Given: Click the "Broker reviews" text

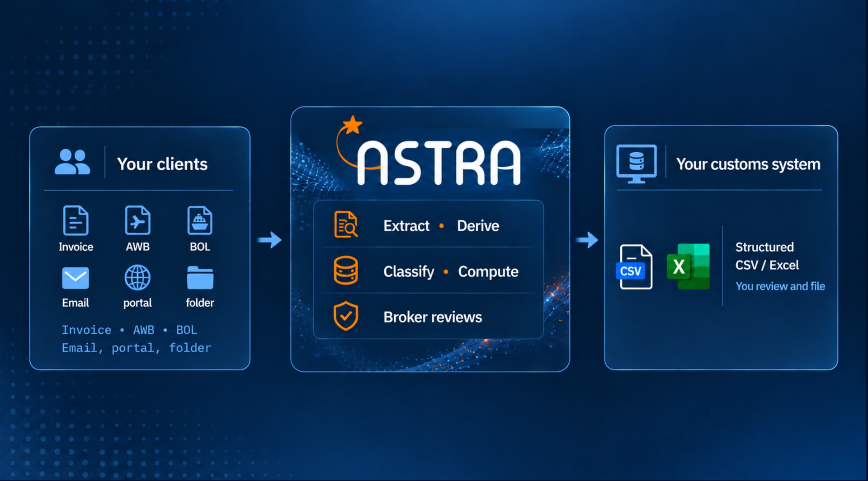Looking at the screenshot, I should coord(433,317).
